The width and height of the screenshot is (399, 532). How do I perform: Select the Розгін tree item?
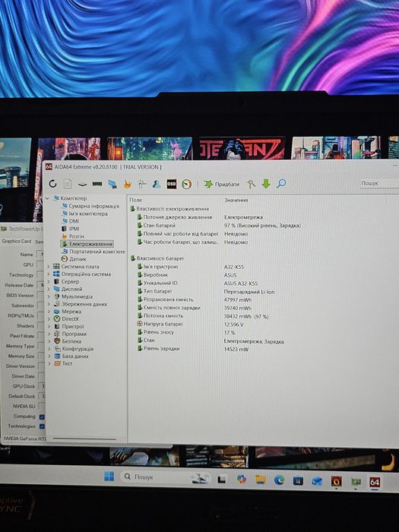pyautogui.click(x=76, y=236)
